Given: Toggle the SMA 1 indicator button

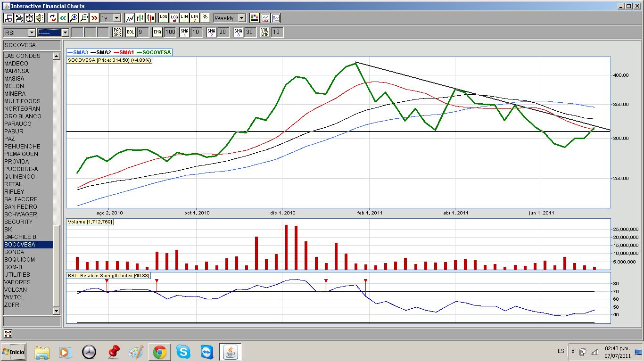Looking at the screenshot, I should pos(185,32).
